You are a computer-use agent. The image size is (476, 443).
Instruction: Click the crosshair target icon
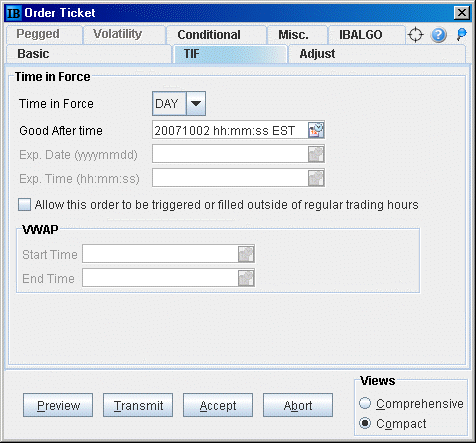click(415, 35)
